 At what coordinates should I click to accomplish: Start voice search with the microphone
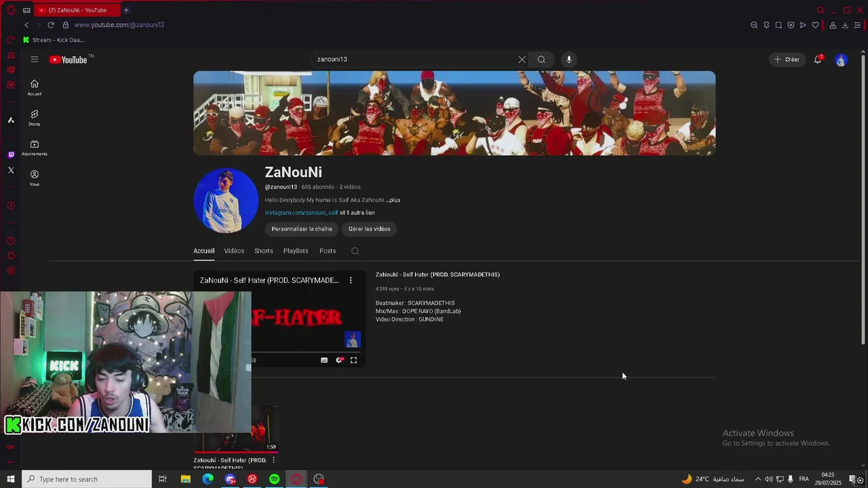pyautogui.click(x=569, y=60)
